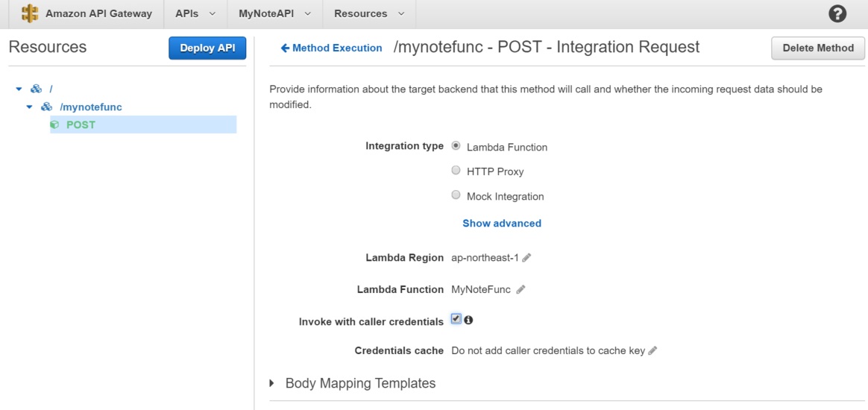Click the Lambda Region label
The width and height of the screenshot is (868, 410).
click(405, 258)
